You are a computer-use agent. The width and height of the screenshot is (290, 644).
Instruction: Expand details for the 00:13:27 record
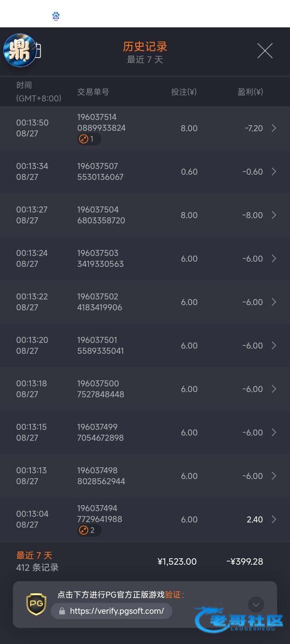tap(274, 215)
